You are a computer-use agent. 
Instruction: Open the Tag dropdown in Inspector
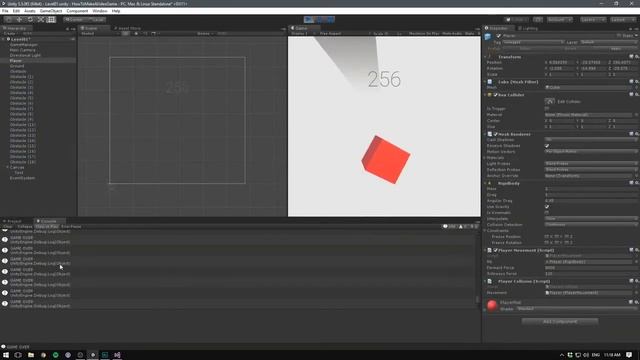[x=533, y=42]
